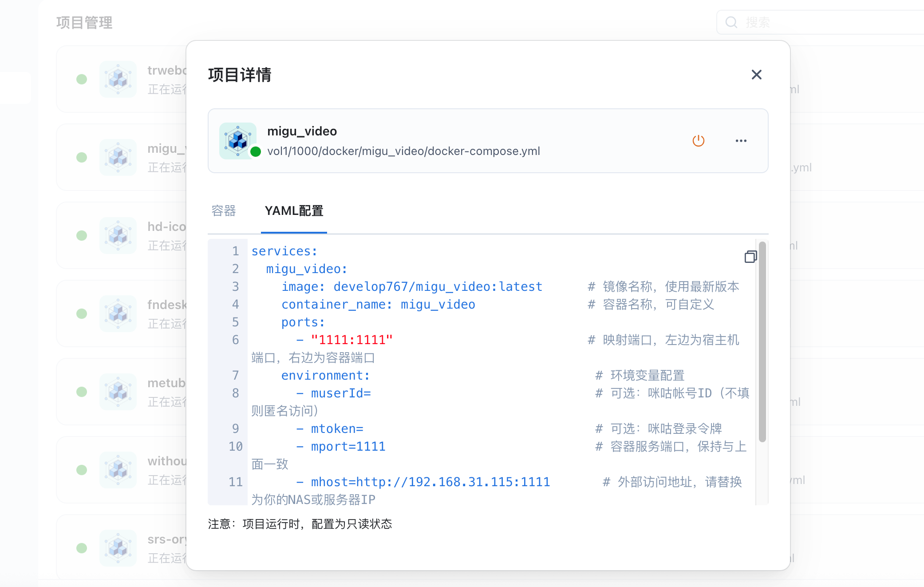The width and height of the screenshot is (924, 587).
Task: Click the fndesk project cube icon
Action: tap(118, 313)
